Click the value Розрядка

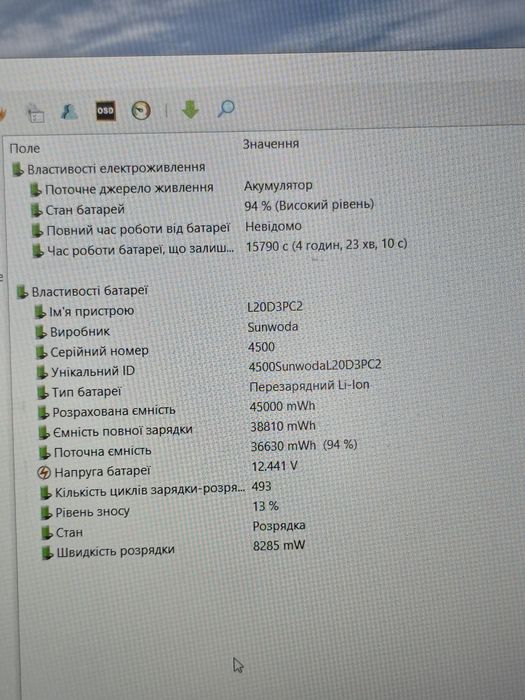tap(279, 526)
